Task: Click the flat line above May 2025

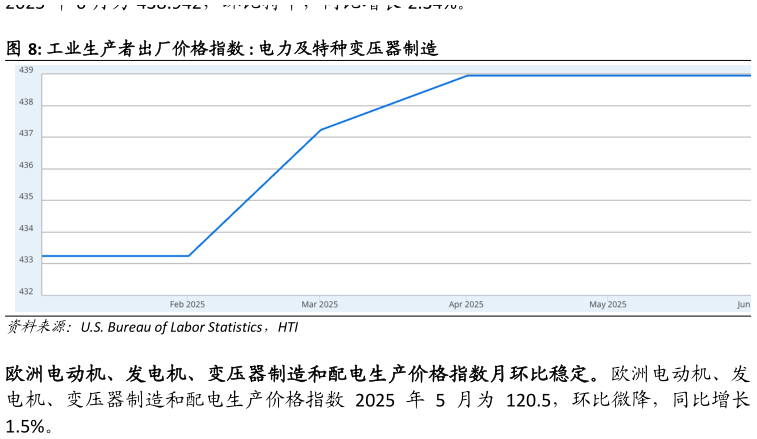Action: click(x=607, y=75)
